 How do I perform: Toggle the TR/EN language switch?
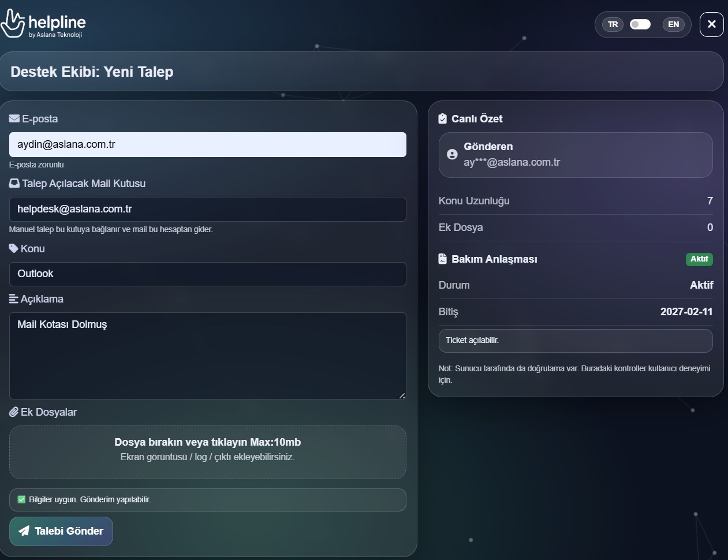coord(640,24)
